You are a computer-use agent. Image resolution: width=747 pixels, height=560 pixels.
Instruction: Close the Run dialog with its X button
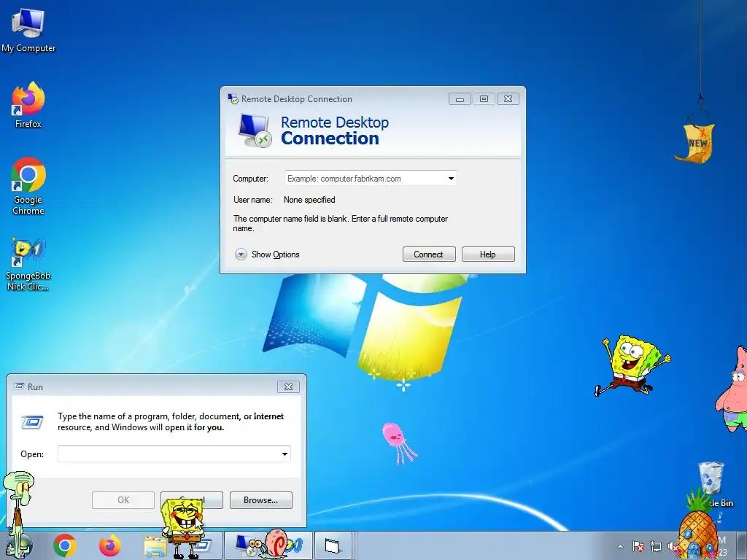288,386
